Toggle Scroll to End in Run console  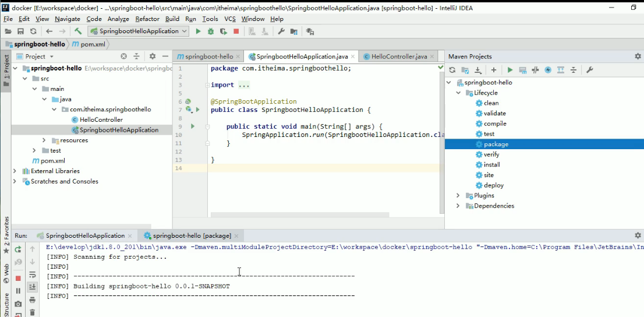[x=33, y=287]
